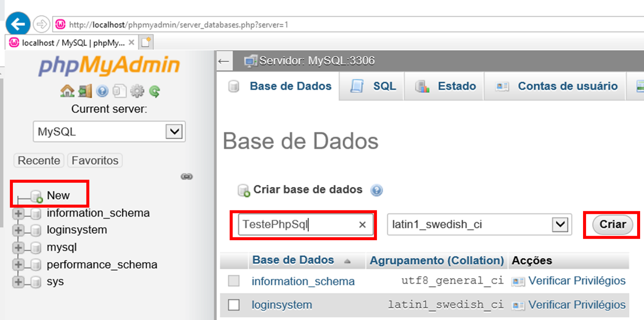Show the Favoritos tables list
The width and height of the screenshot is (644, 320).
(95, 161)
